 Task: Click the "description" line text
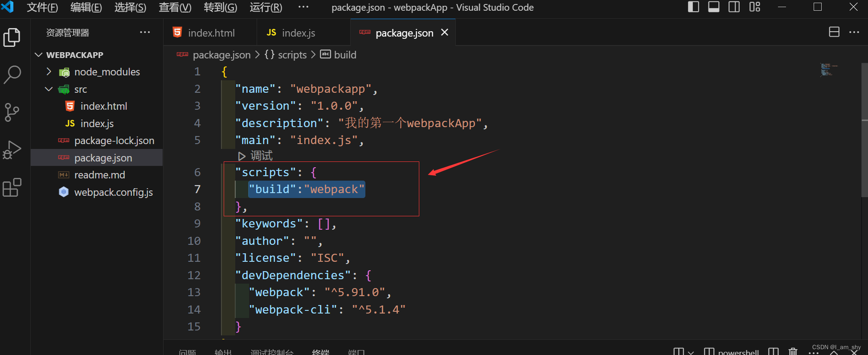361,123
